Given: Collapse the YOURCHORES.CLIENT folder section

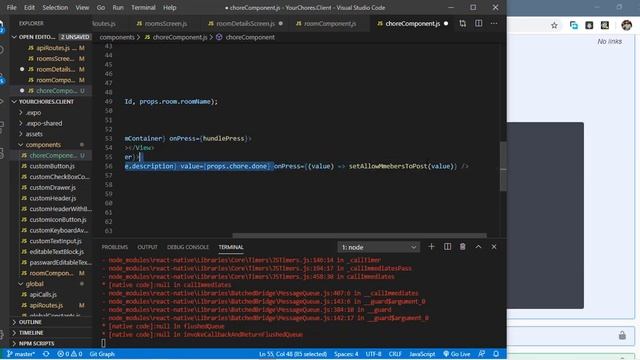Looking at the screenshot, I should click(51, 102).
